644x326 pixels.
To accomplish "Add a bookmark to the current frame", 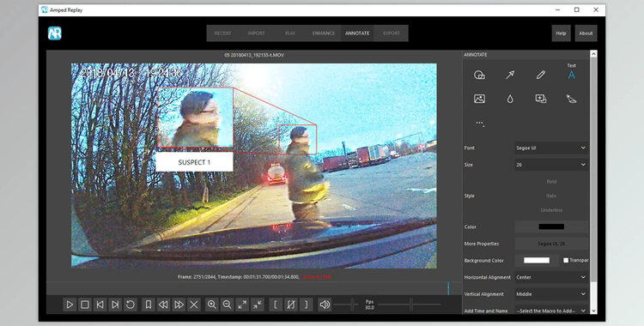I will click(x=149, y=305).
